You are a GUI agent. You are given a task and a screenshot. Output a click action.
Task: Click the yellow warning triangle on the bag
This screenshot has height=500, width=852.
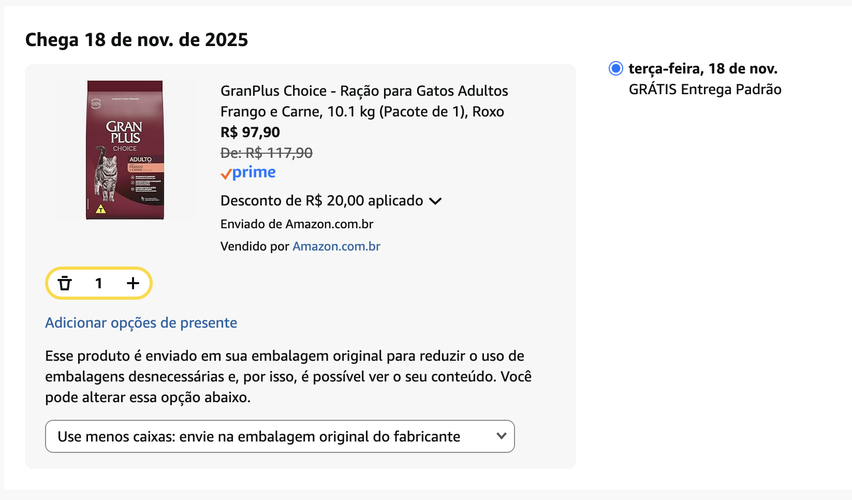[100, 210]
